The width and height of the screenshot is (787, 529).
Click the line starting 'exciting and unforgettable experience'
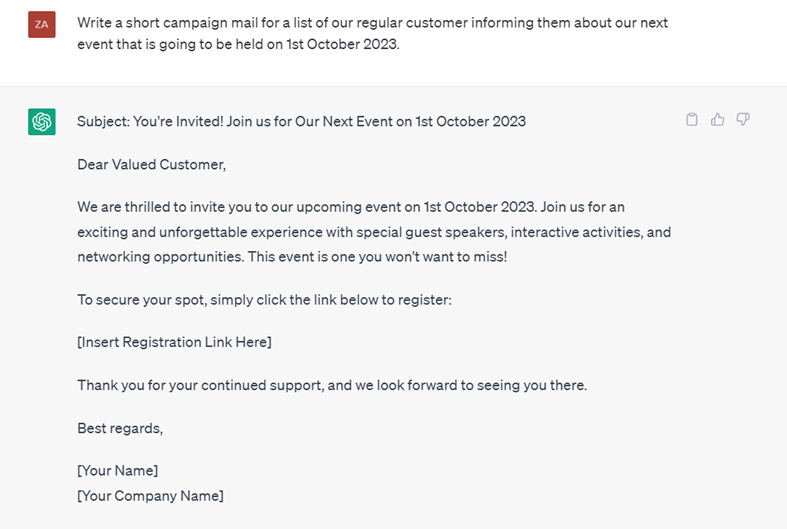[374, 232]
